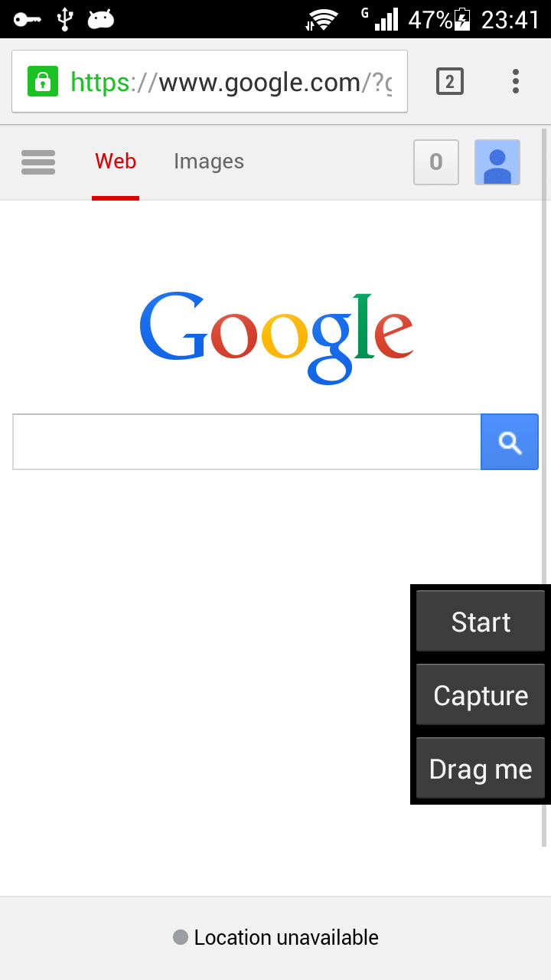551x980 pixels.
Task: Tap the Android debug icon in status bar
Action: point(101,19)
